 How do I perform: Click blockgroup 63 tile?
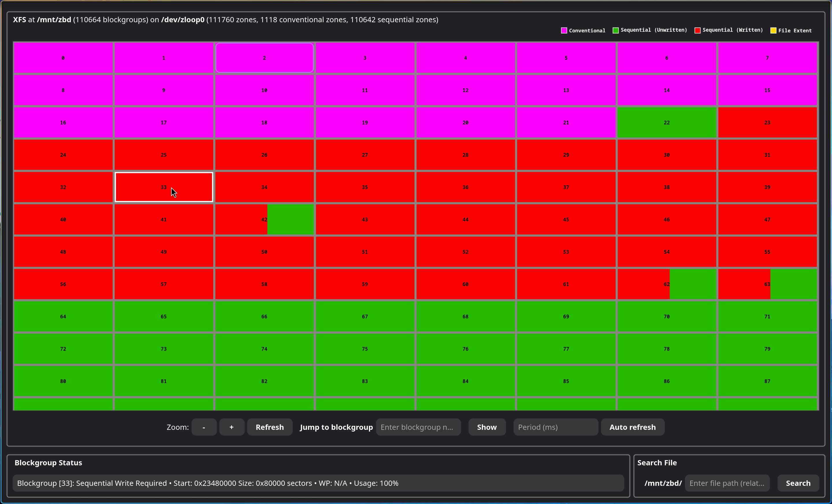(767, 284)
